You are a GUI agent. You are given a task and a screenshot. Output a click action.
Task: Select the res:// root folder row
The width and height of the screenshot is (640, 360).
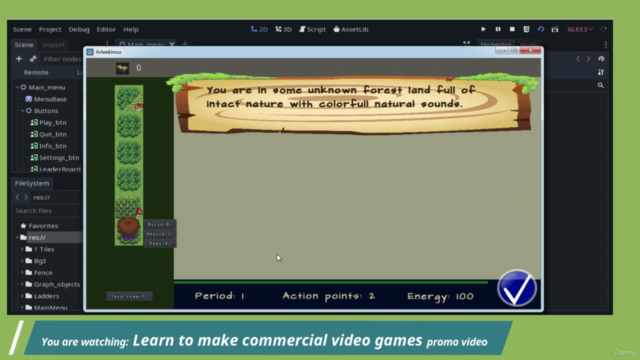(47, 238)
